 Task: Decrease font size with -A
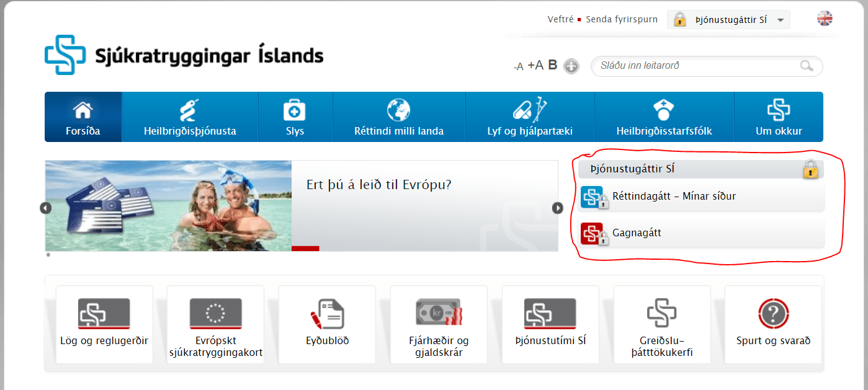point(519,66)
